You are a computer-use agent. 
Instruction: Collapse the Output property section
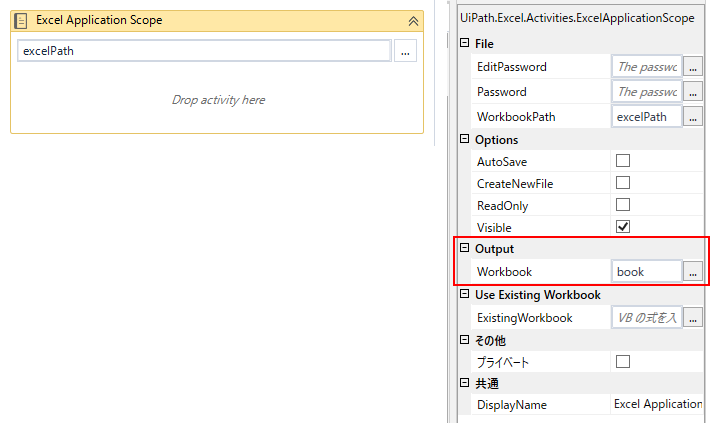coord(465,248)
